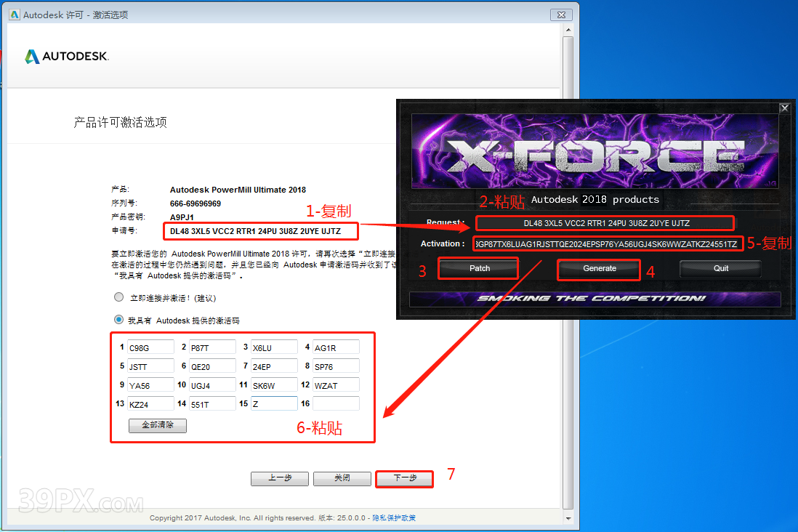
Task: Click the 产品密钥 label
Action: click(128, 217)
